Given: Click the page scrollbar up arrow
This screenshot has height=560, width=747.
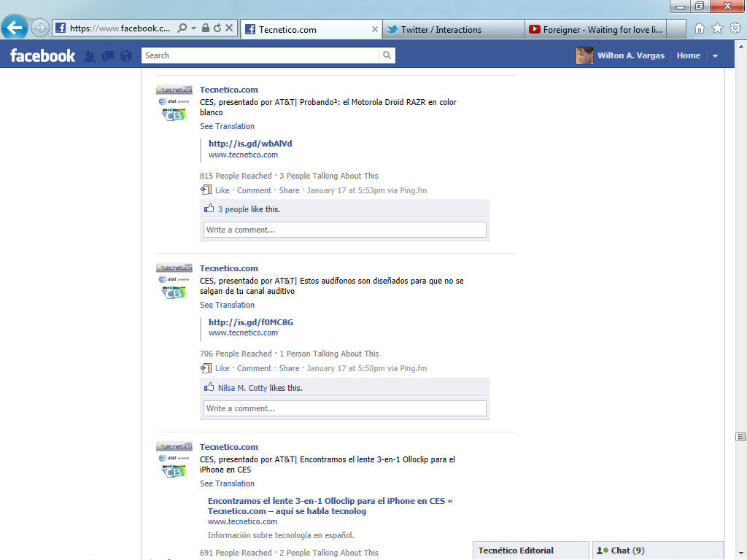Looking at the screenshot, I should 741,47.
